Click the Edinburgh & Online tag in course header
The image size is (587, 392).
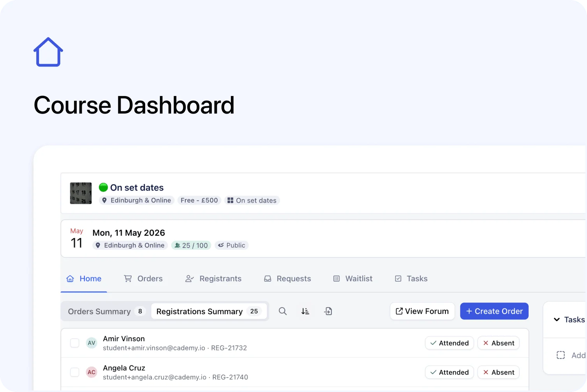(137, 200)
